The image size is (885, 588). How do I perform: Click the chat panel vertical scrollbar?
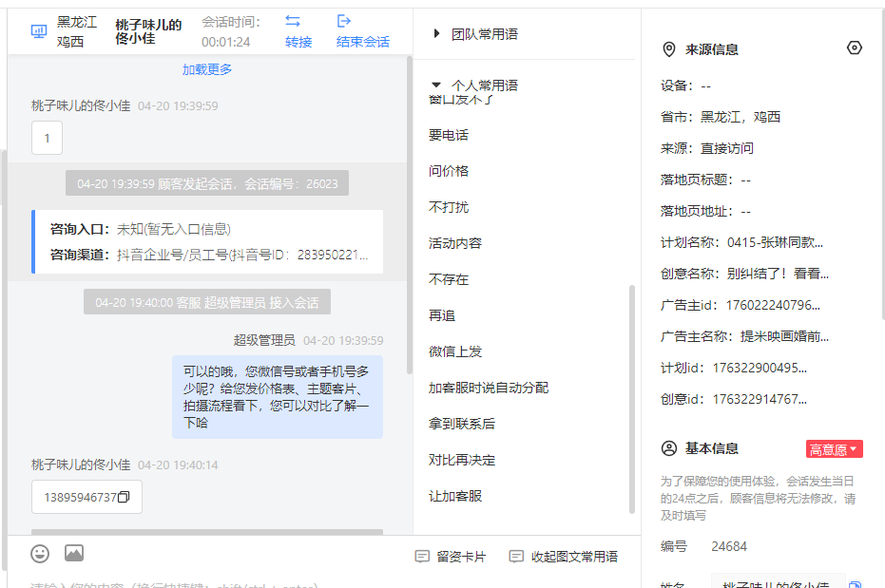tap(409, 215)
